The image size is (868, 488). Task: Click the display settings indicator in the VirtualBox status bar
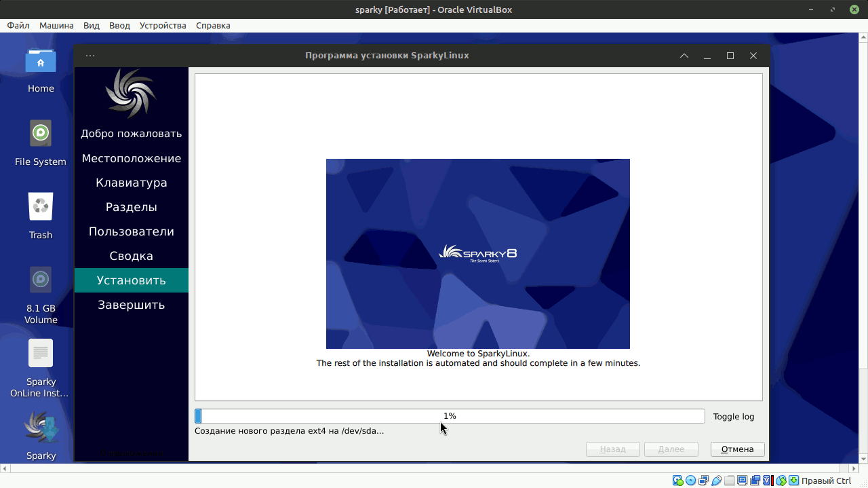click(x=743, y=481)
